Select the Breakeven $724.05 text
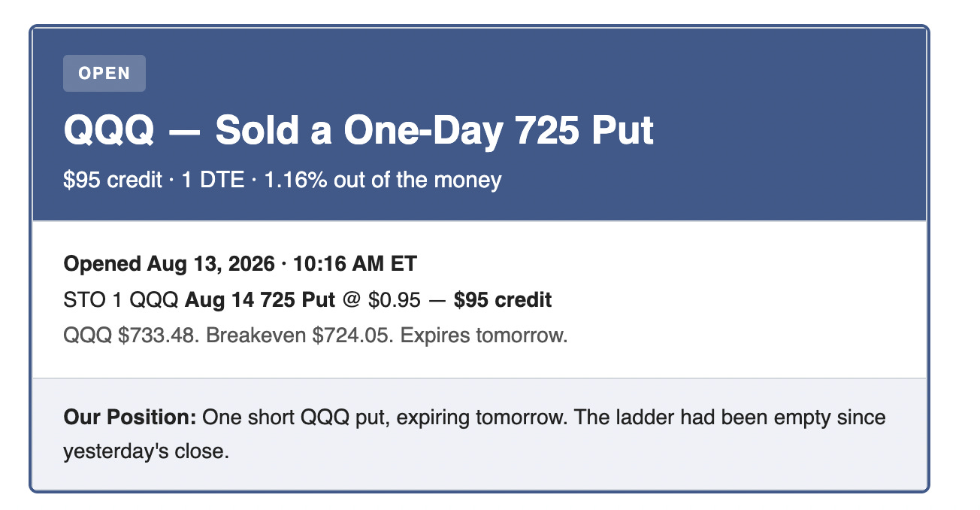 [x=300, y=335]
